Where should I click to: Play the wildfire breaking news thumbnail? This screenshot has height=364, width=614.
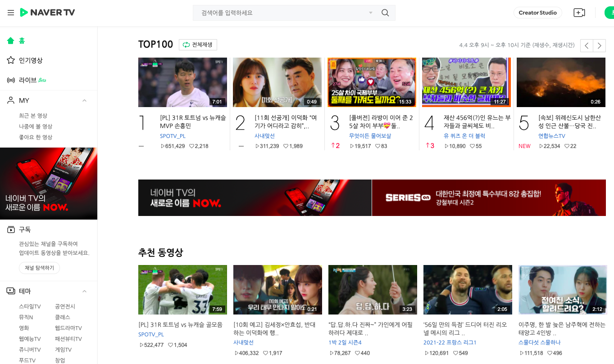click(x=561, y=82)
